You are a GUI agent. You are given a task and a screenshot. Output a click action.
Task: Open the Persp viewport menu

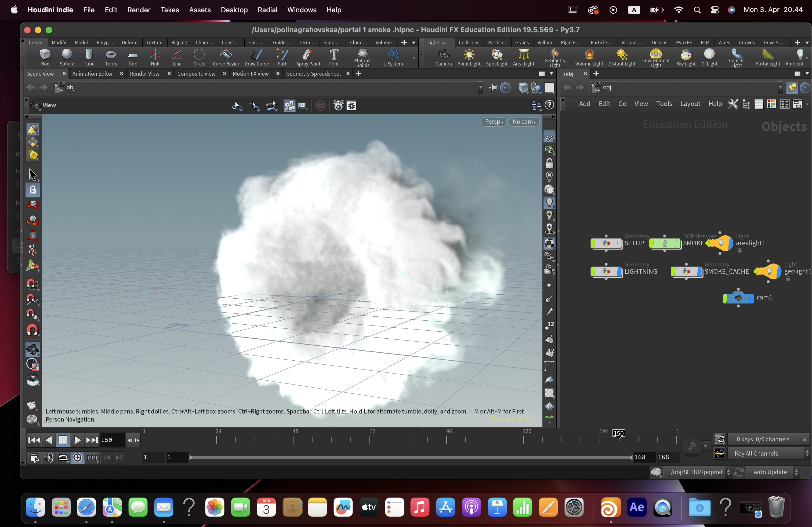[494, 122]
